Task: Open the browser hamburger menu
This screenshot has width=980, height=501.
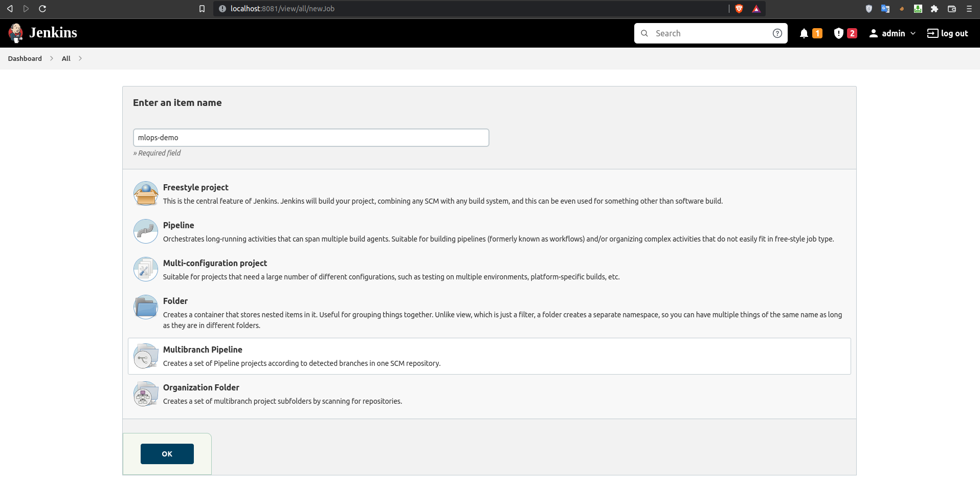Action: pos(969,9)
